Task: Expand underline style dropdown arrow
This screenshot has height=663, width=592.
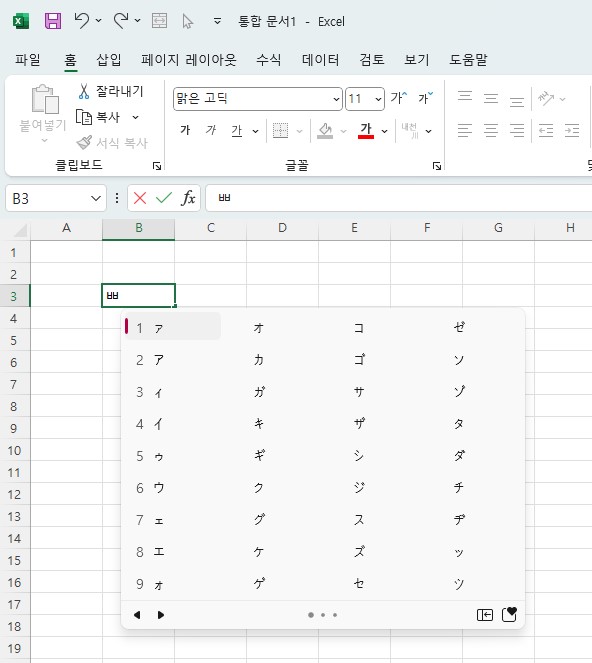Action: coord(255,131)
